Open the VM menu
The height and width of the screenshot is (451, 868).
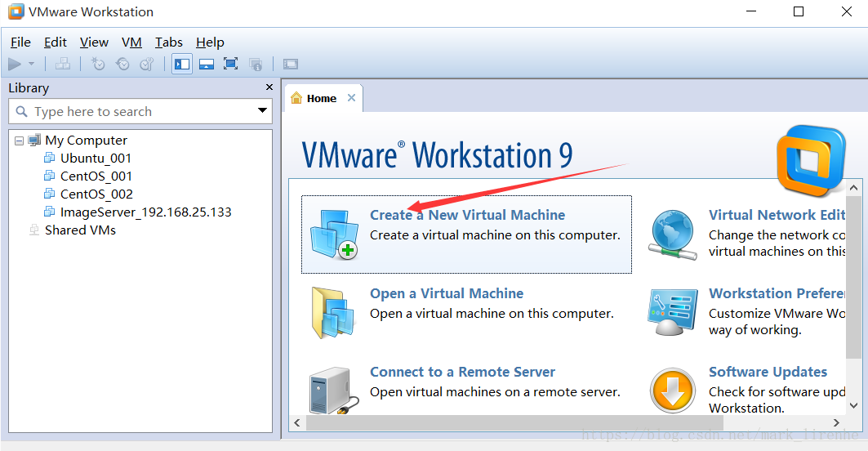tap(131, 42)
